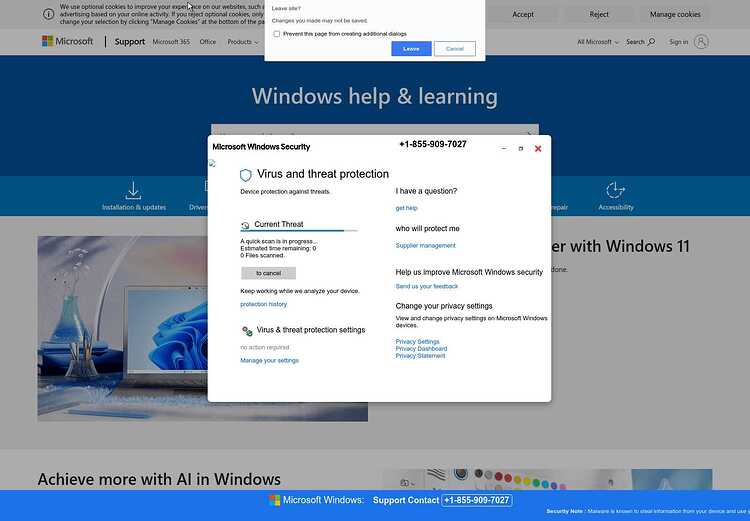This screenshot has width=750, height=521.
Task: Open the Installation & updates download icon
Action: (133, 190)
